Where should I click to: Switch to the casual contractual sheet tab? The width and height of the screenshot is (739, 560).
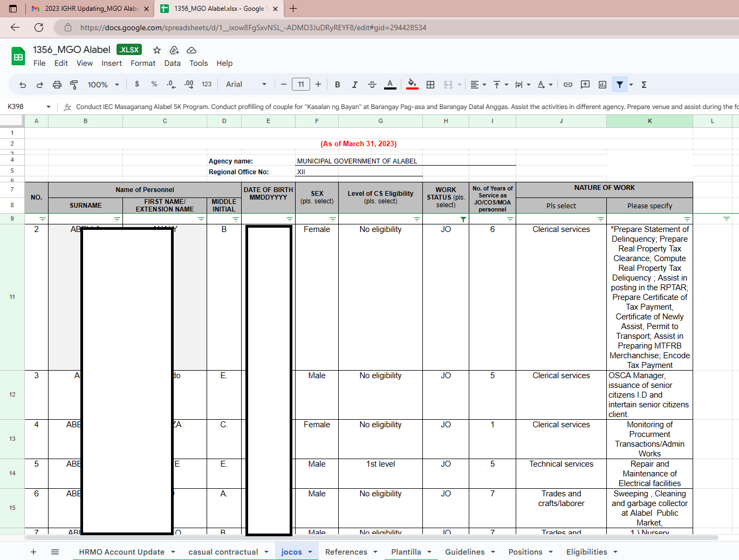click(223, 552)
